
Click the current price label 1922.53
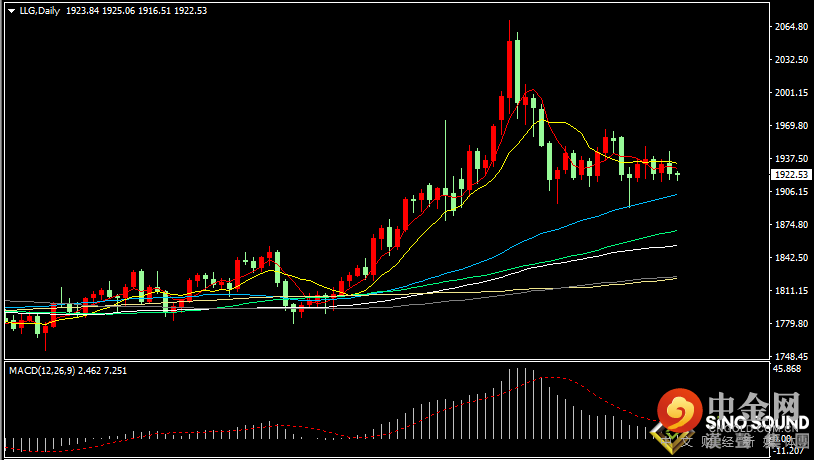pos(791,175)
